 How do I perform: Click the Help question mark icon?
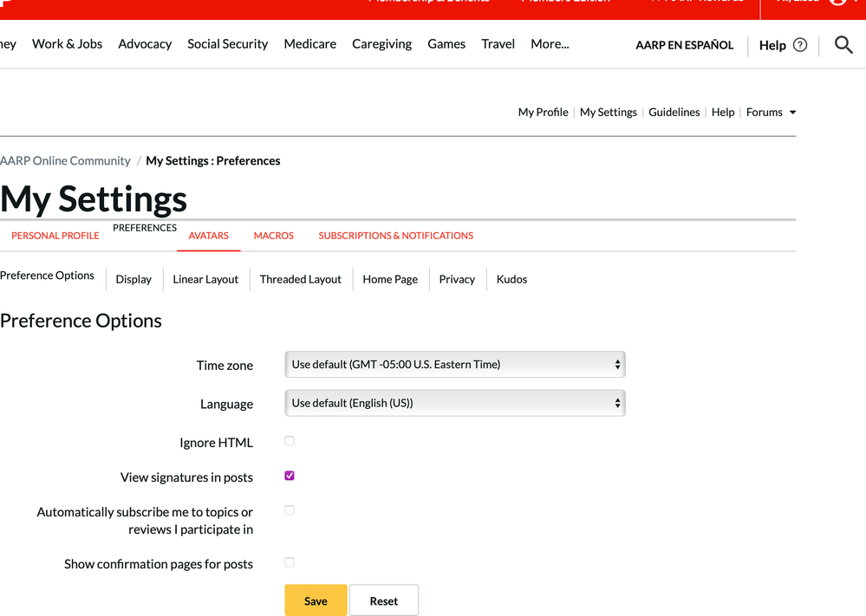click(x=800, y=45)
